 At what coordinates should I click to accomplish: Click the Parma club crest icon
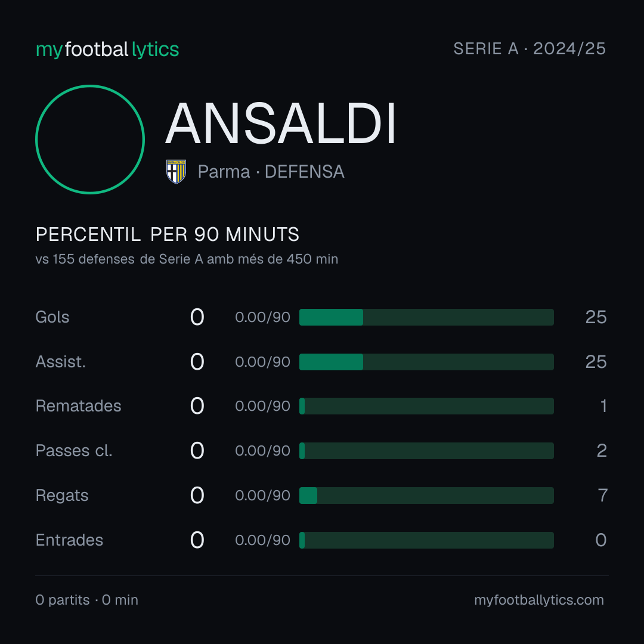[x=176, y=172]
